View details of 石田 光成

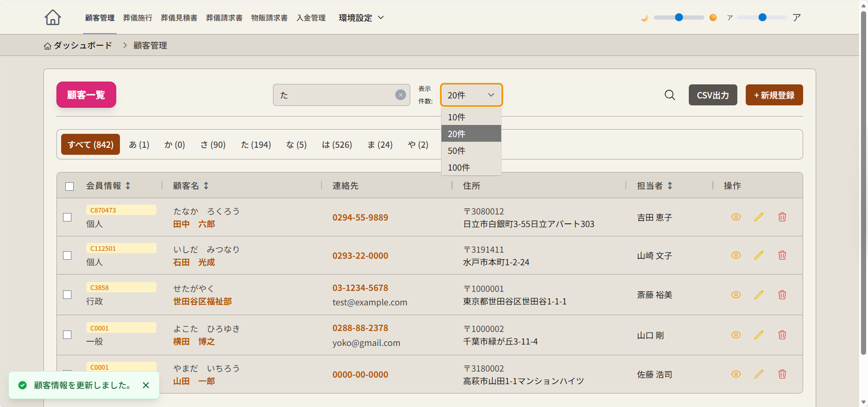(736, 255)
